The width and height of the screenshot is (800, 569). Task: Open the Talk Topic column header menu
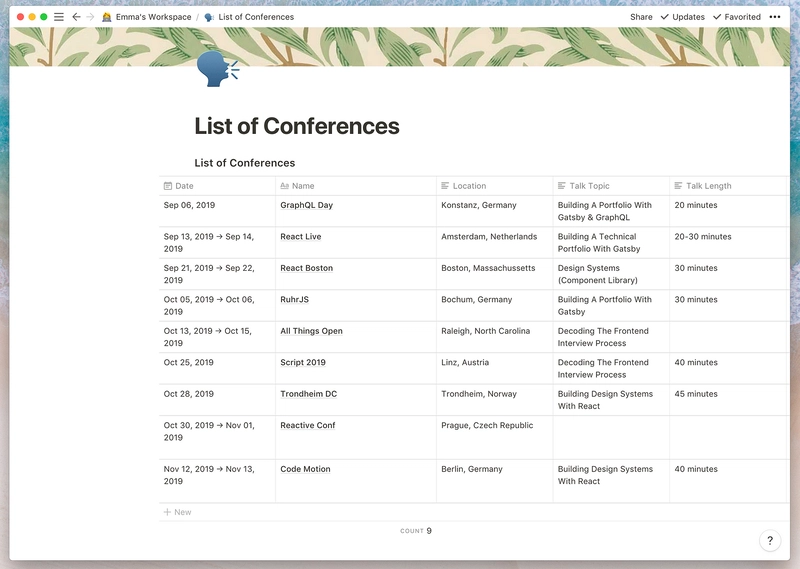[611, 186]
